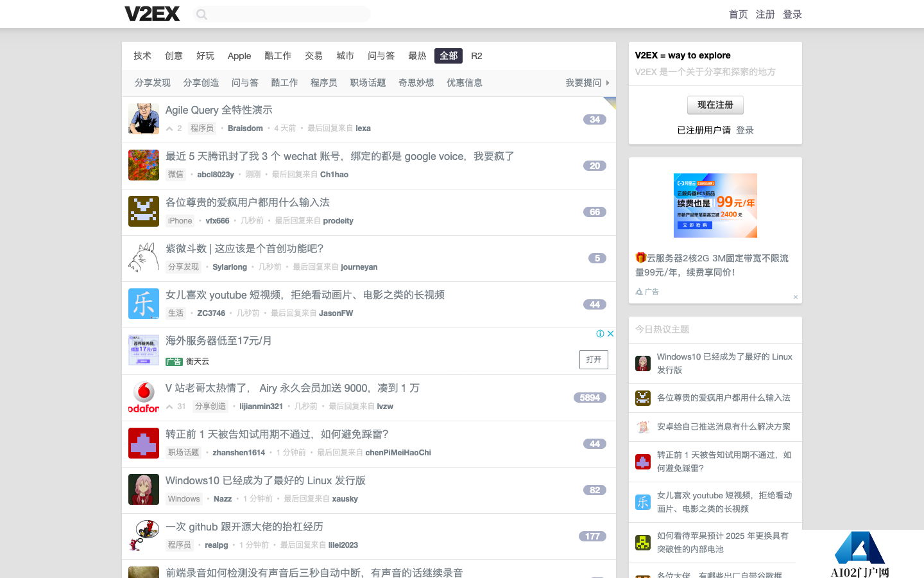Screen dimensions: 924x578
Task: Click the ad info icon beside the close X
Action: pyautogui.click(x=600, y=333)
